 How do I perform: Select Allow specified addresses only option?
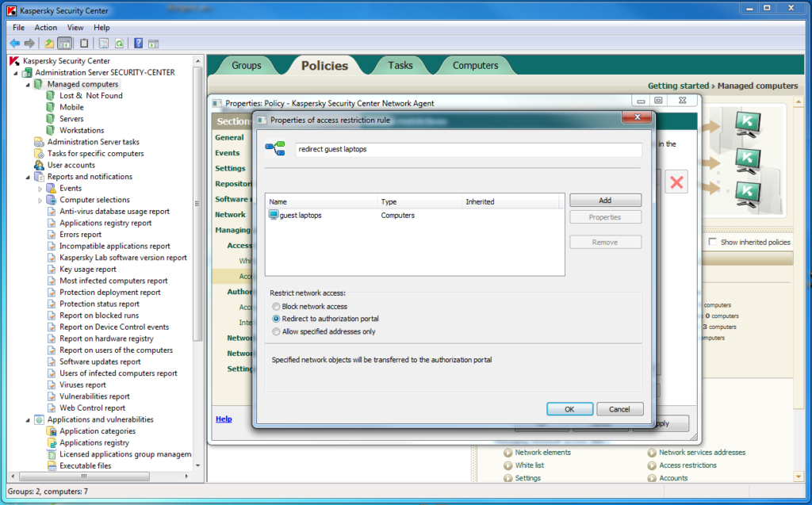[x=276, y=331]
